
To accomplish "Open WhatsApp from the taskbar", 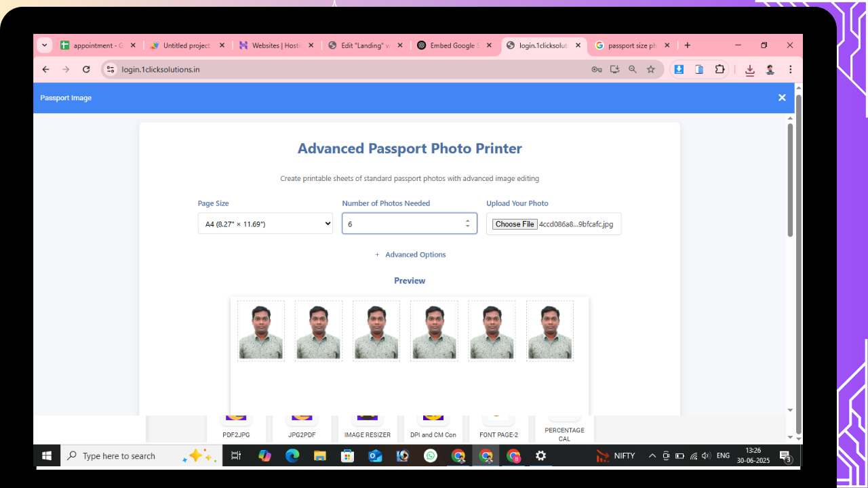I will pos(431,456).
